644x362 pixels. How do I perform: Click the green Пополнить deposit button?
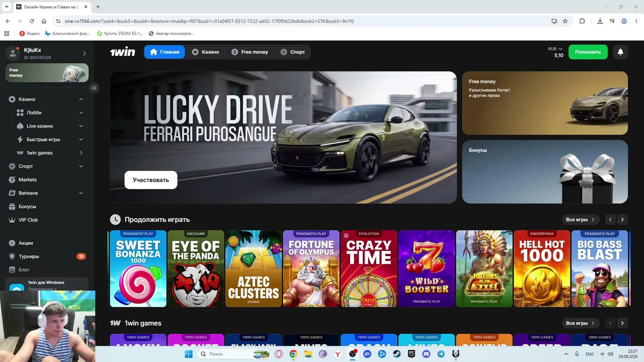coord(588,52)
